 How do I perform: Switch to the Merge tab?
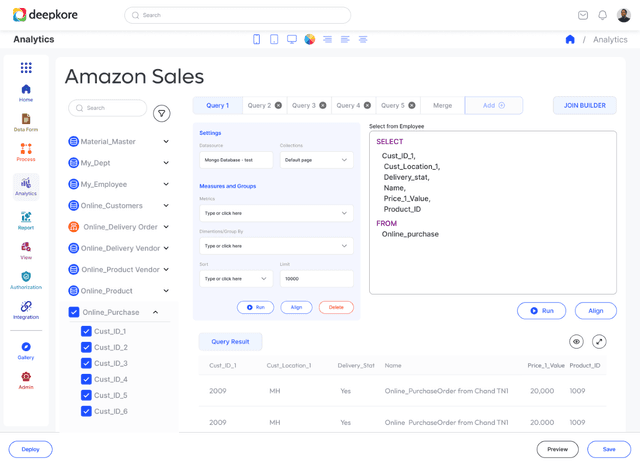(x=442, y=105)
